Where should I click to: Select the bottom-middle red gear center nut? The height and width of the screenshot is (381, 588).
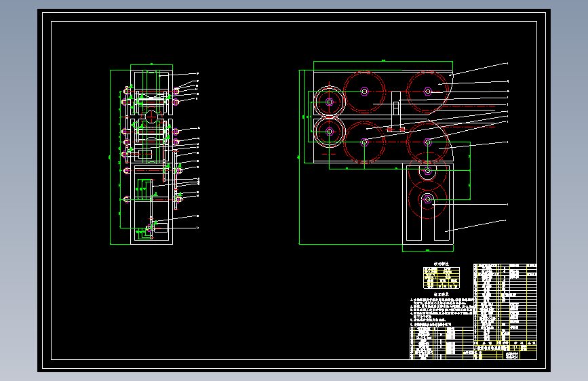tap(364, 142)
